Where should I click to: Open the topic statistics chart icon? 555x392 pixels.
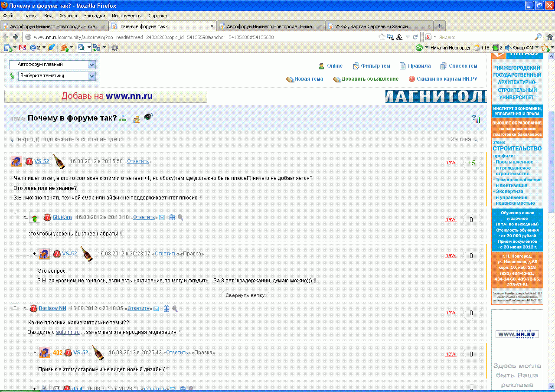click(x=476, y=119)
